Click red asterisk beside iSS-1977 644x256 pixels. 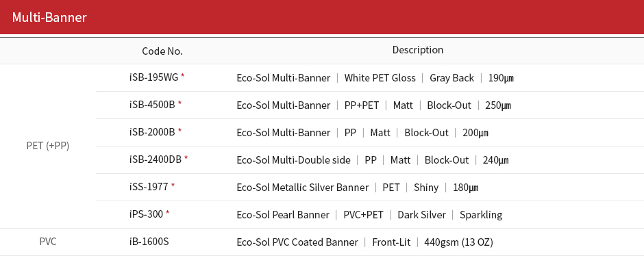tap(173, 185)
